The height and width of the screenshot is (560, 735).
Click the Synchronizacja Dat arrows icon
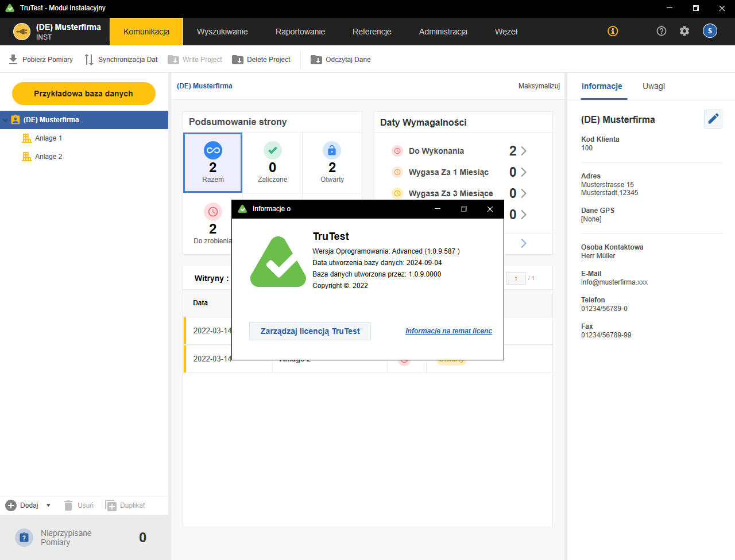89,59
